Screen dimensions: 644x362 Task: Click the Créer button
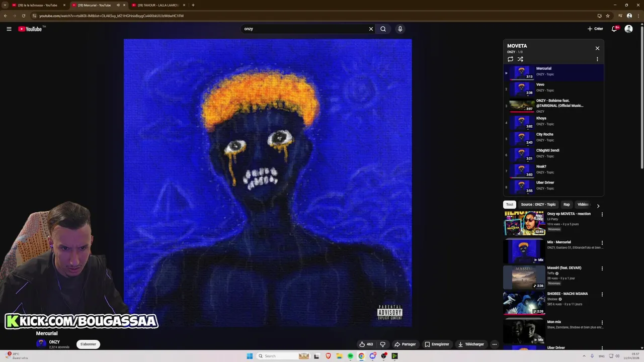[595, 29]
